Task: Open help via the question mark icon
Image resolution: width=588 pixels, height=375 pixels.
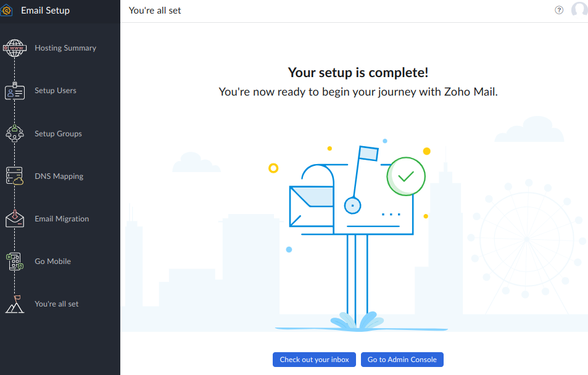Action: click(559, 10)
